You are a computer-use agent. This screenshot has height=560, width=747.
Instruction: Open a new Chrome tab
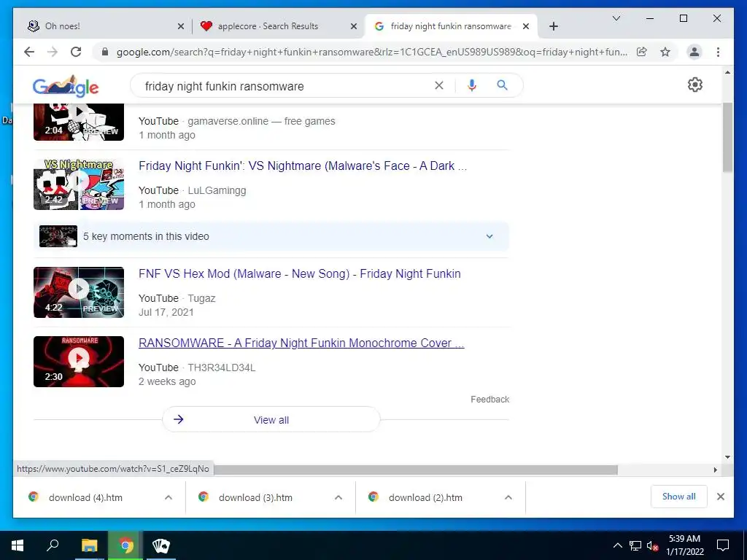(x=553, y=26)
